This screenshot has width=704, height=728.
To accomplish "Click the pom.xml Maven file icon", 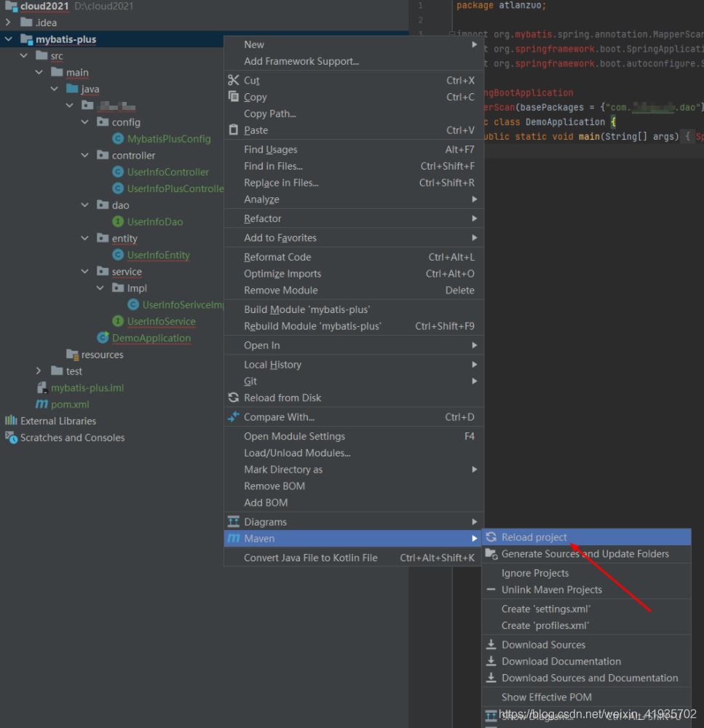I will (x=42, y=404).
